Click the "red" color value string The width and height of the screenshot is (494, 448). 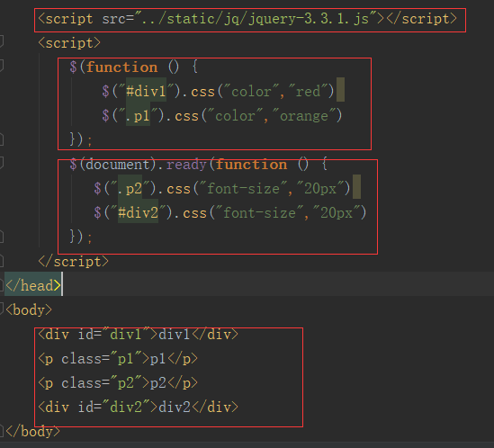(x=308, y=92)
